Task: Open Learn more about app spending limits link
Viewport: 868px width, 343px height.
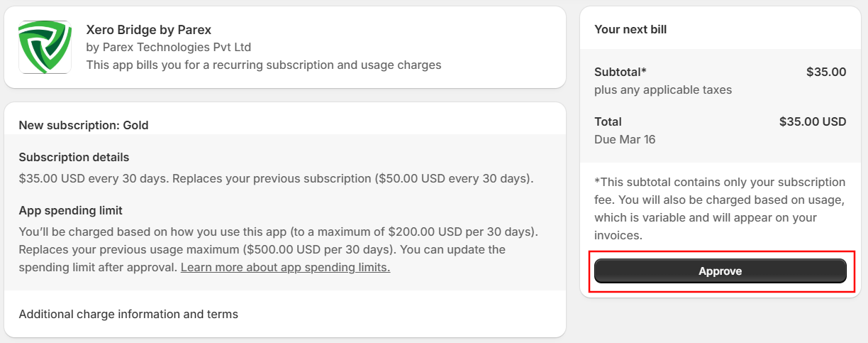Action: tap(285, 268)
